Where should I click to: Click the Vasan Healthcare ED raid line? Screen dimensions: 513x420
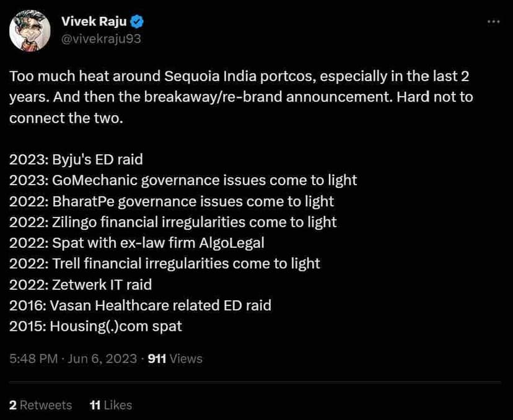coord(140,304)
